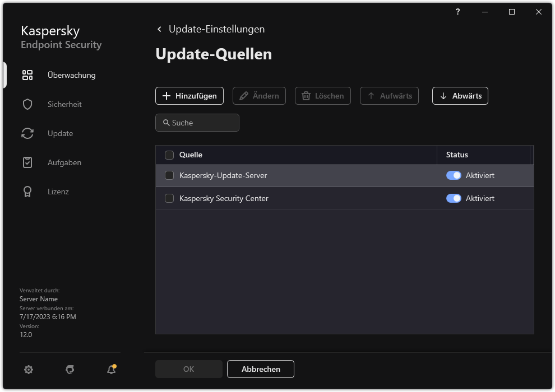Click the magnifier icon in search field
This screenshot has width=555, height=392.
tap(166, 123)
